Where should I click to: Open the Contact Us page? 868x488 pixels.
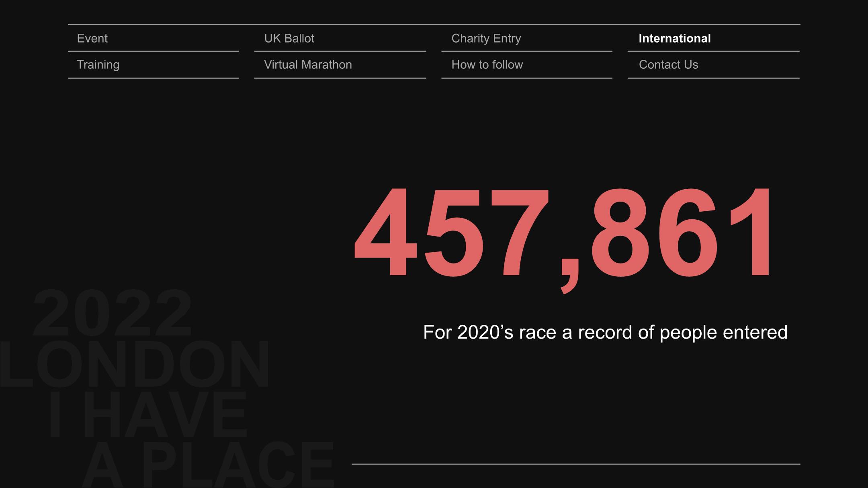668,65
